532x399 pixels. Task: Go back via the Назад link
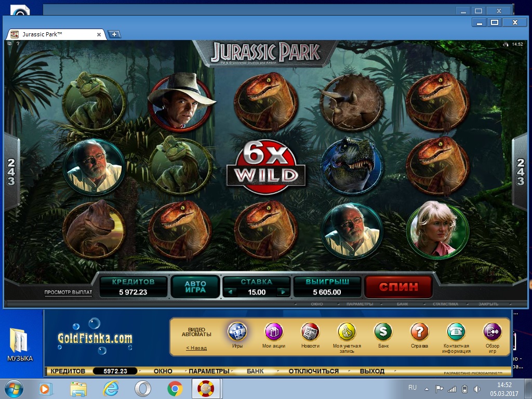pyautogui.click(x=196, y=348)
